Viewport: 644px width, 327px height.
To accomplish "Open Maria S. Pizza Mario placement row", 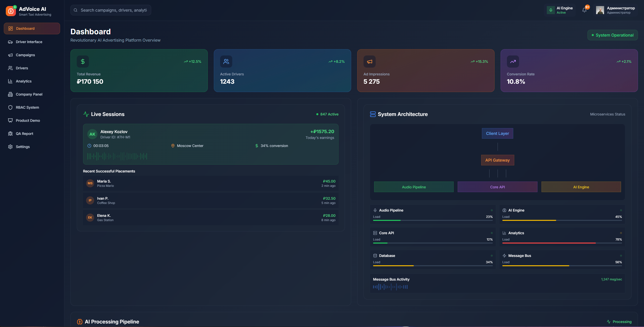I will coord(211,183).
